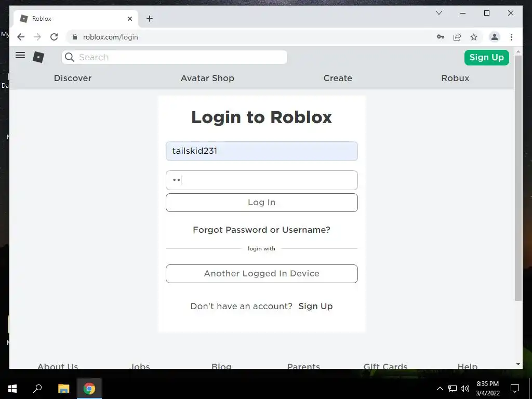The image size is (532, 399).
Task: Go back with browser back arrow
Action: 21,37
